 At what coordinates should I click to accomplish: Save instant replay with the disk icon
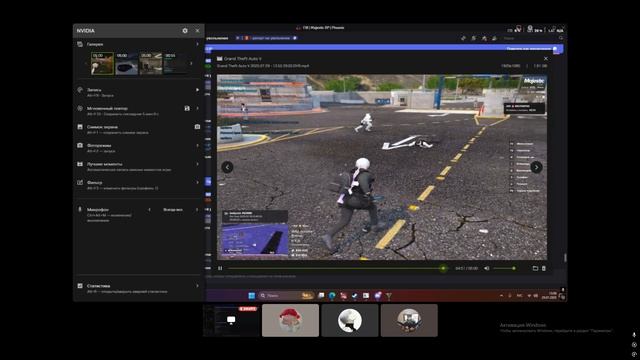187,109
